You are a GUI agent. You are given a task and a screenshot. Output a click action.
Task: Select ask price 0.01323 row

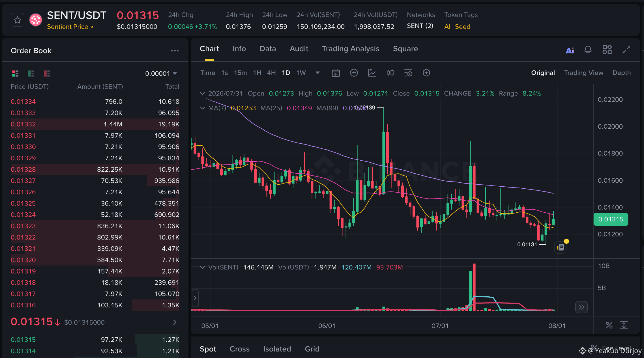tap(95, 226)
